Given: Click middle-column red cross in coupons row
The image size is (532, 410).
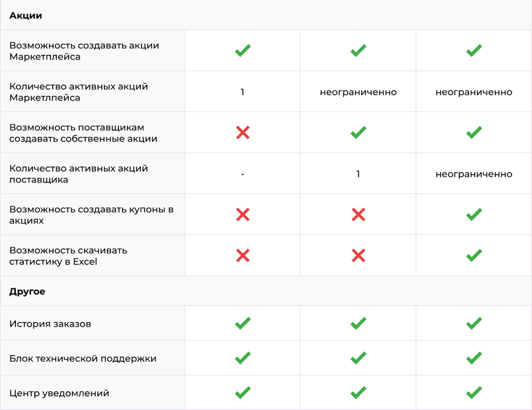Looking at the screenshot, I should click(358, 215).
